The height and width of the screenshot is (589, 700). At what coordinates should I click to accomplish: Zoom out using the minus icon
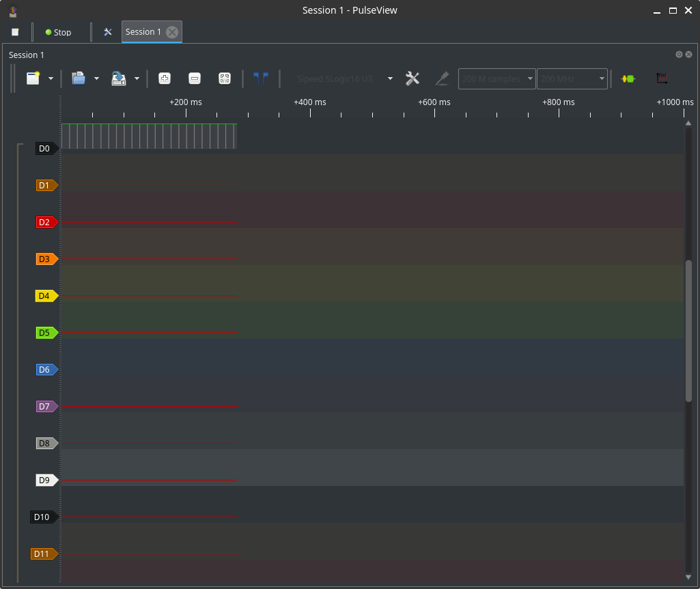[195, 78]
